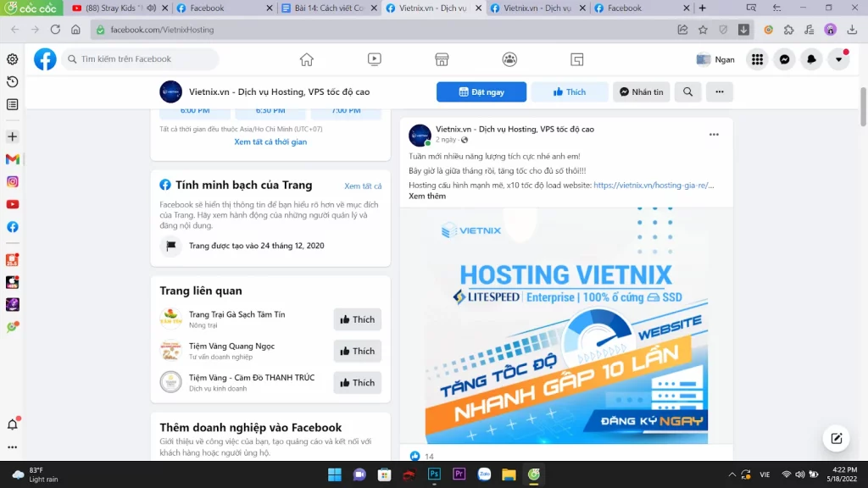Viewport: 868px width, 488px height.
Task: Open Facebook notifications bell in top bar
Action: click(x=811, y=59)
